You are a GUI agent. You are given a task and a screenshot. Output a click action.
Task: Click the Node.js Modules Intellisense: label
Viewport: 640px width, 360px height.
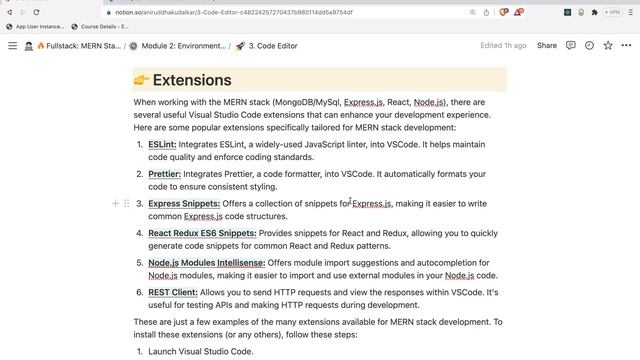tap(207, 262)
